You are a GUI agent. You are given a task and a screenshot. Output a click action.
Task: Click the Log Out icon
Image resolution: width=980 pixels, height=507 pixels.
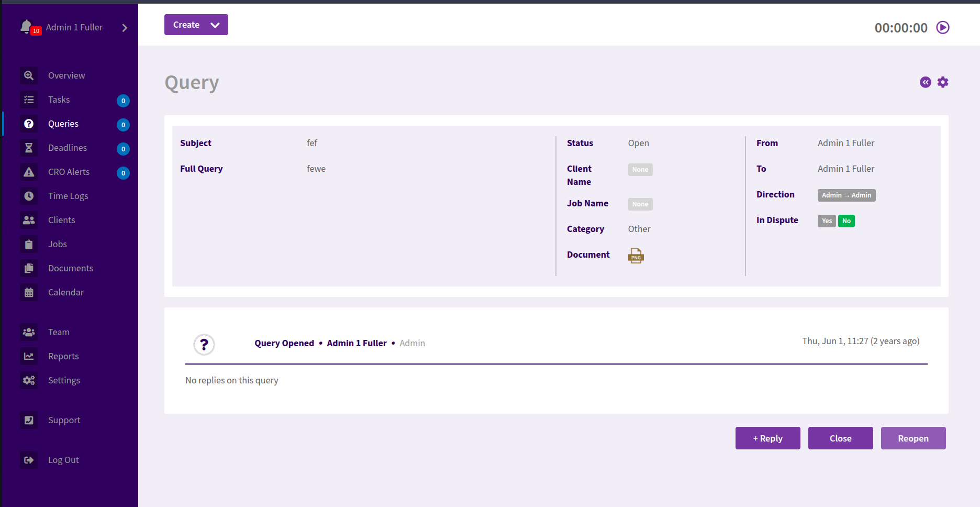(x=29, y=460)
